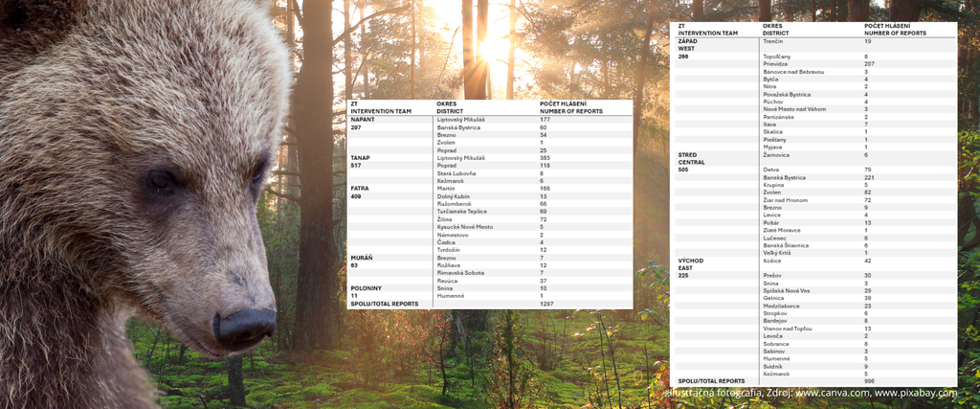Select the Myjava district
This screenshot has width=980, height=409.
click(x=772, y=147)
